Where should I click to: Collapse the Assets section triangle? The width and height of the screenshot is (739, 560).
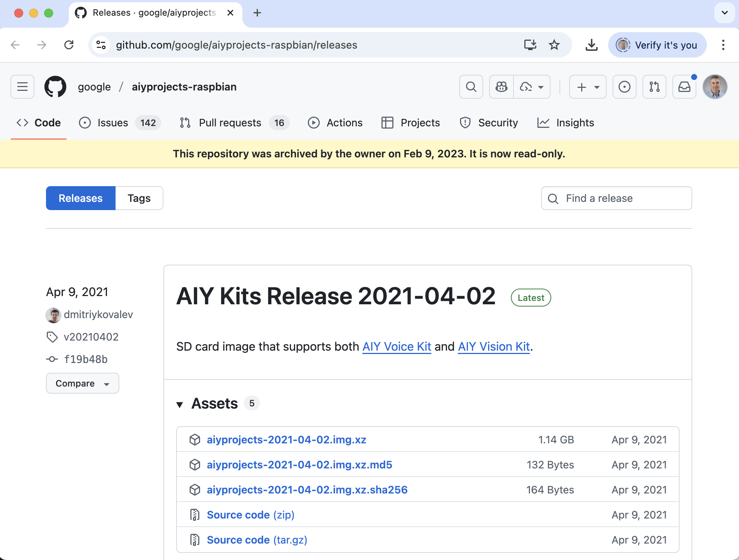point(180,404)
